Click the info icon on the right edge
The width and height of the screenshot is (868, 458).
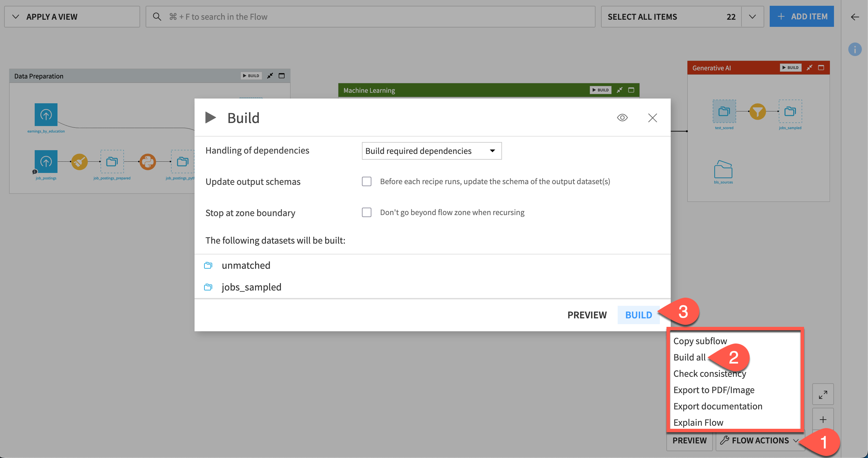pos(855,50)
